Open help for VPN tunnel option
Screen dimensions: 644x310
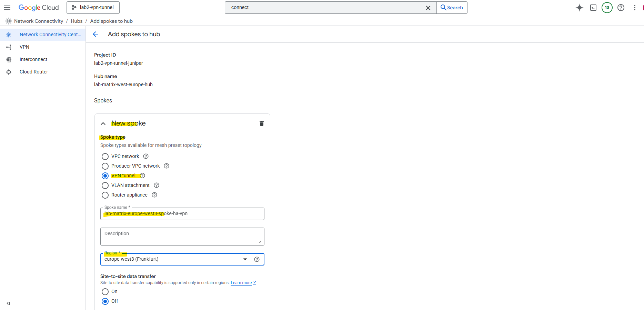tap(142, 176)
